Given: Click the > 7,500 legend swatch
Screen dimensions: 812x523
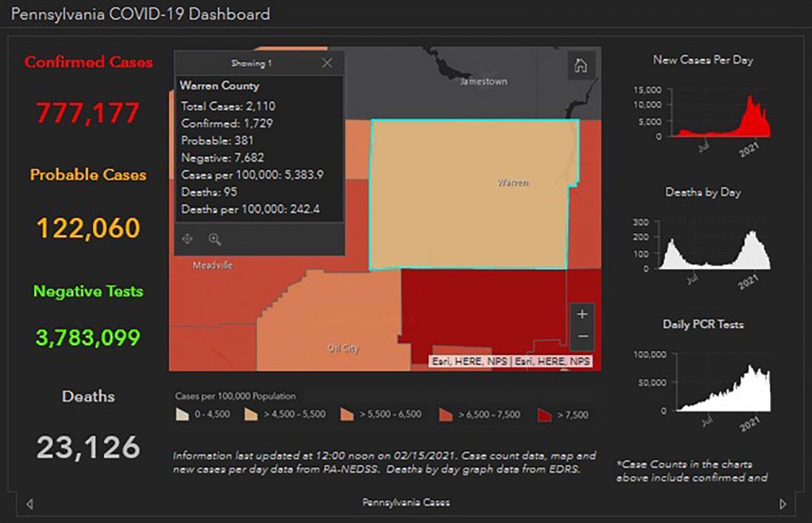Looking at the screenshot, I should pos(545,414).
